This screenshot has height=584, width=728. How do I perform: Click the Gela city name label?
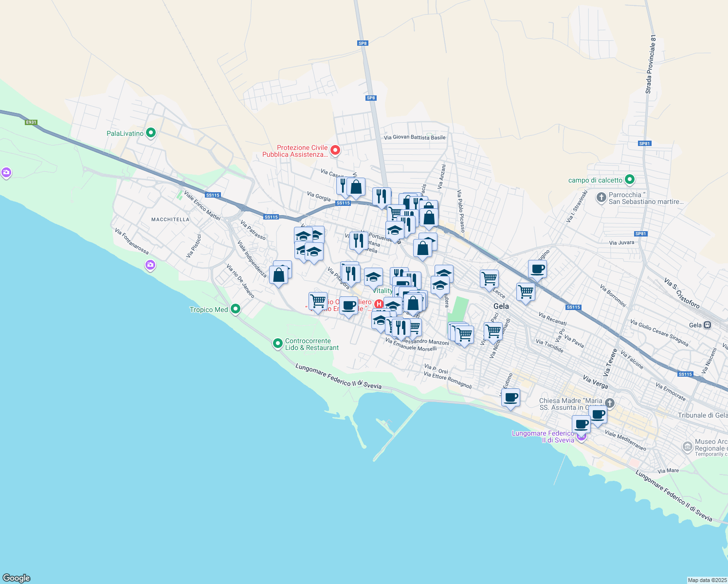[x=501, y=306]
